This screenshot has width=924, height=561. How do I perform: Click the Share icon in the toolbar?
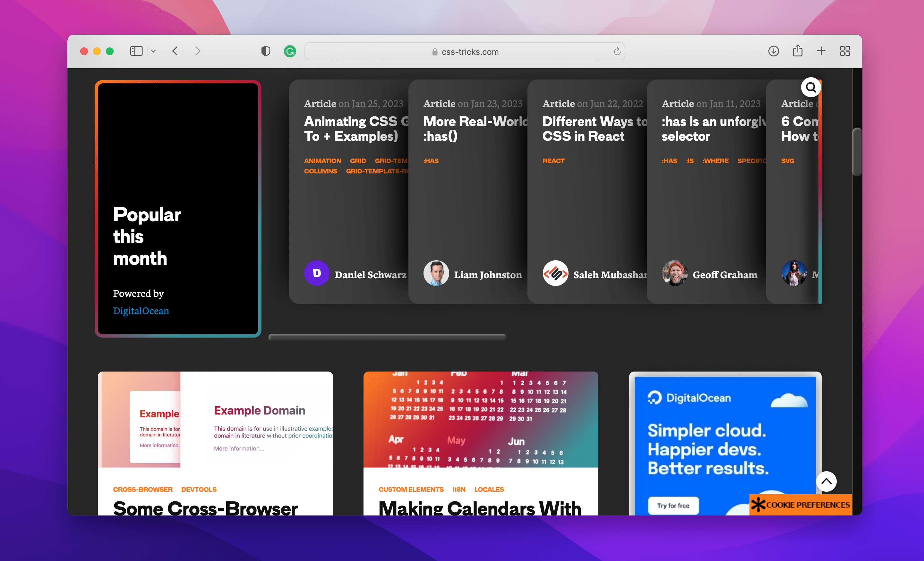pyautogui.click(x=798, y=51)
